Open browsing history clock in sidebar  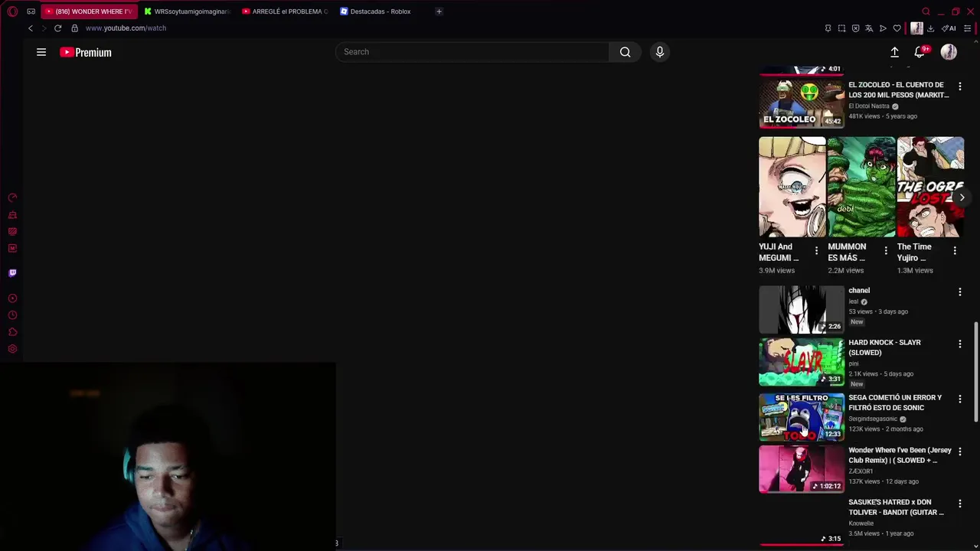coord(12,315)
